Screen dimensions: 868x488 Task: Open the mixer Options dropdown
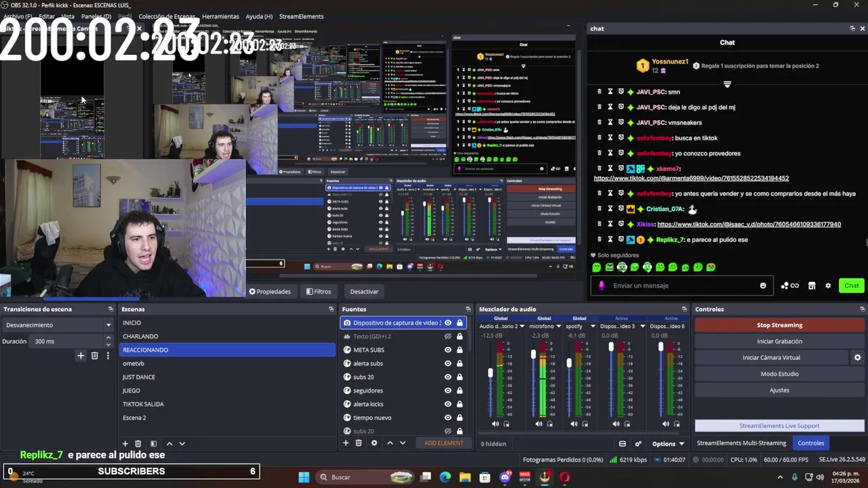point(668,444)
